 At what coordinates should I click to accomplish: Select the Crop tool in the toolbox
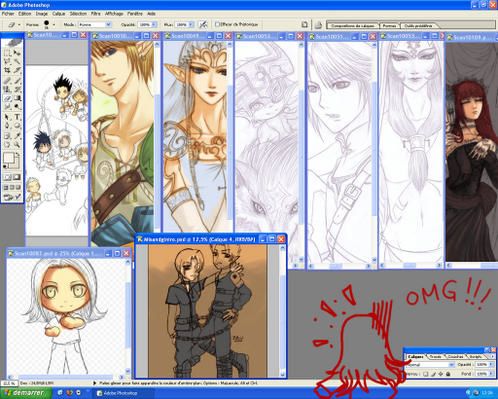[x=7, y=70]
